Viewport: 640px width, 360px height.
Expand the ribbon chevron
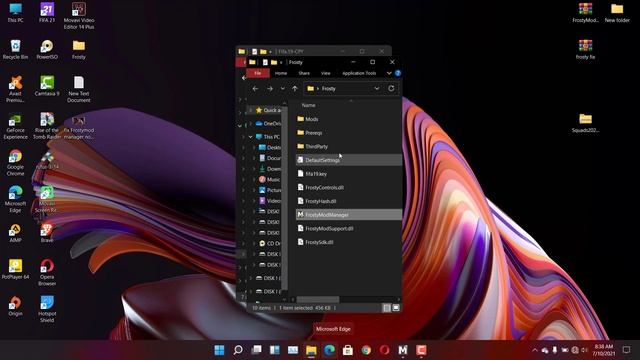click(389, 73)
